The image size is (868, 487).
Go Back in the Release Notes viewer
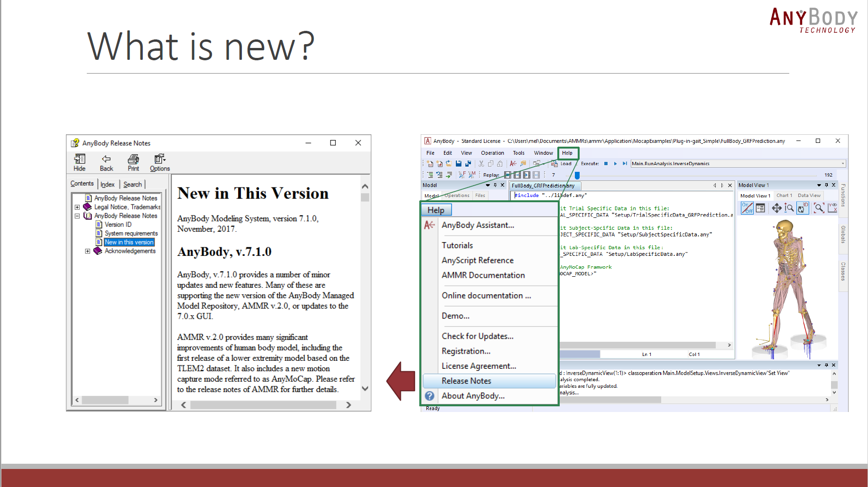(106, 162)
